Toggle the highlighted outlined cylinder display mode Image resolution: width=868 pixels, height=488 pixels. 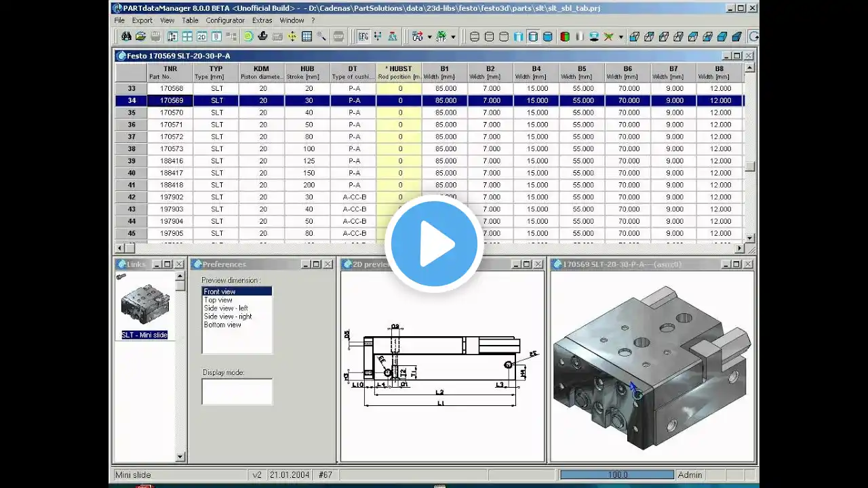533,37
